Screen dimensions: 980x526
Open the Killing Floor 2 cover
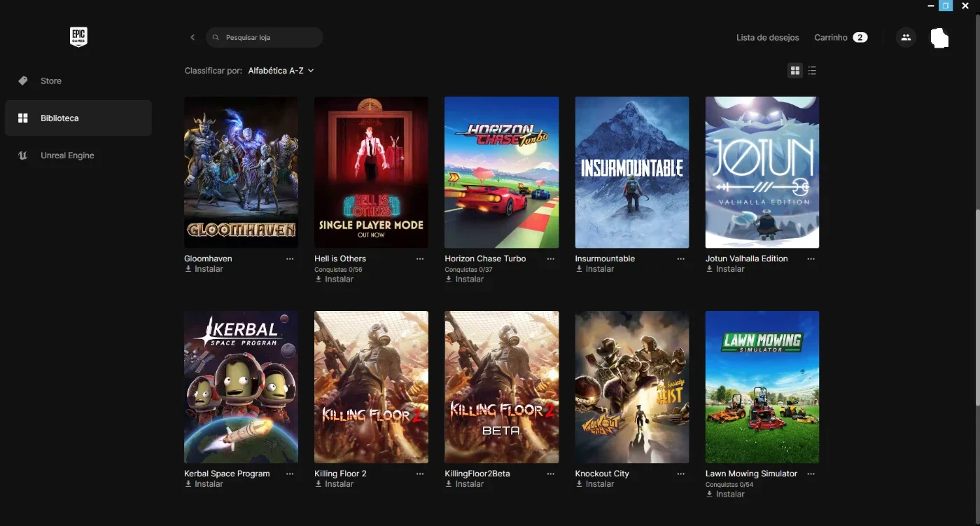pyautogui.click(x=371, y=387)
